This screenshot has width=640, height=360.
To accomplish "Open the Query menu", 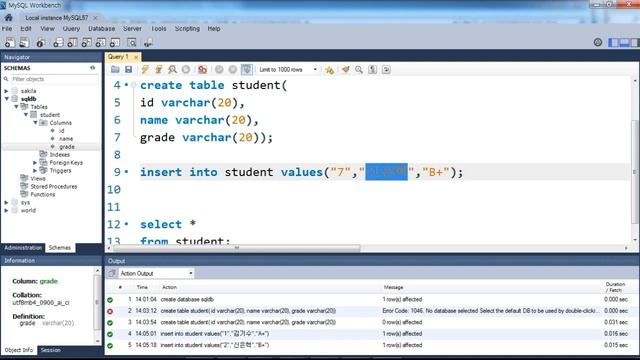I will point(71,29).
